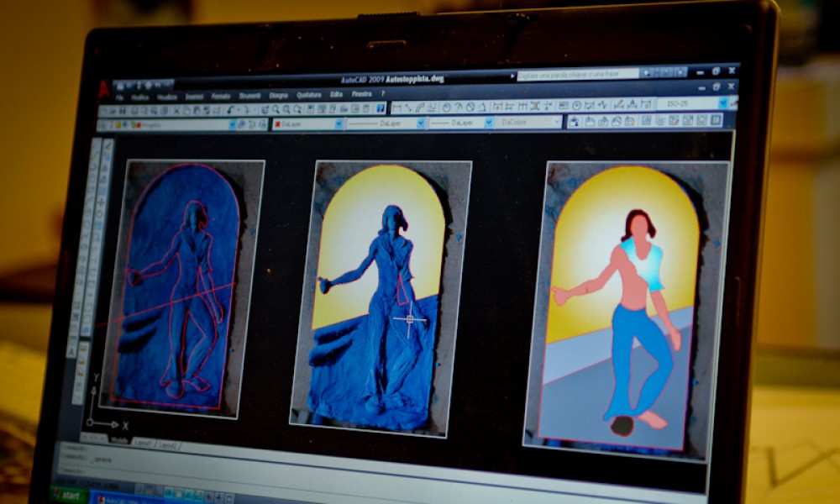Screen dimensions: 840x504
Task: Click the Redo arrow icon
Action: (x=247, y=110)
